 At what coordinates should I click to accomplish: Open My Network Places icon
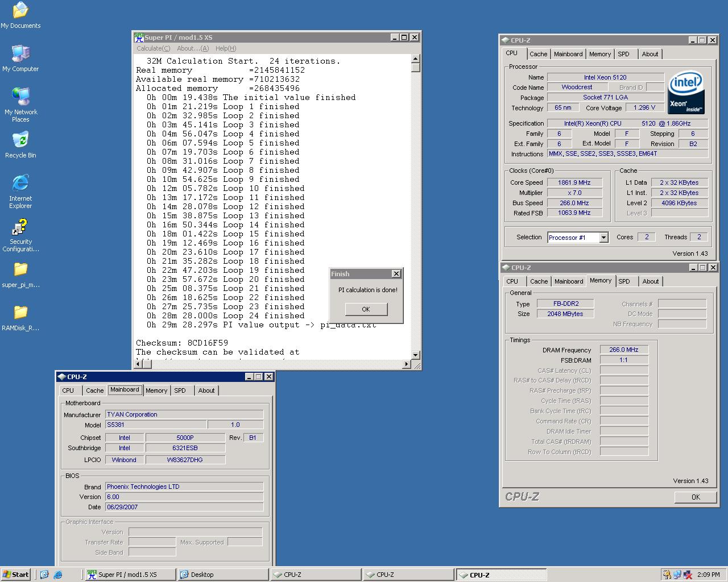[x=20, y=105]
